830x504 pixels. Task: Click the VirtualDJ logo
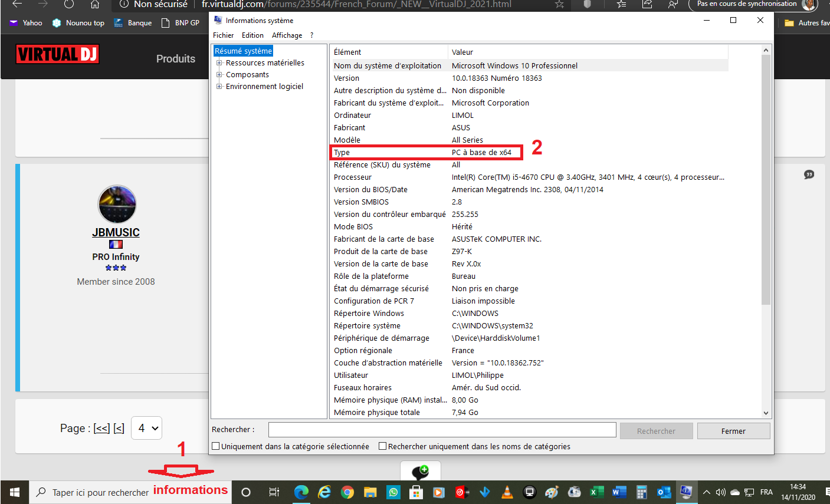[57, 54]
